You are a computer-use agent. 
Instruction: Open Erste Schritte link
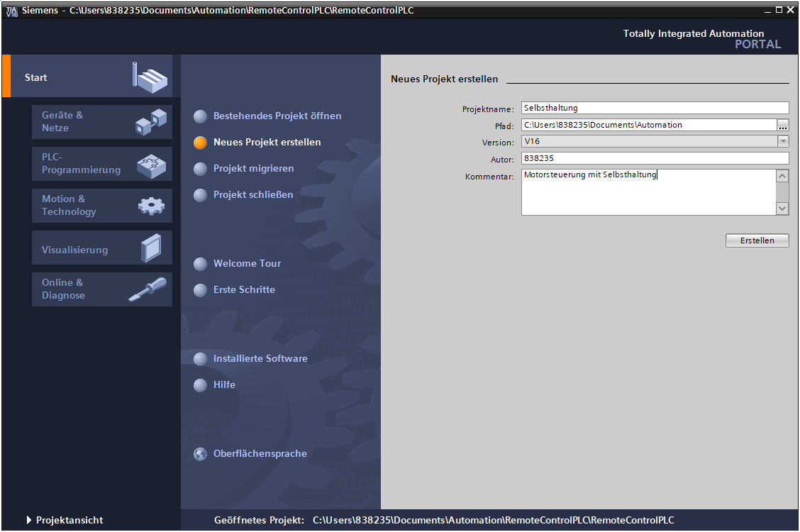click(x=244, y=289)
